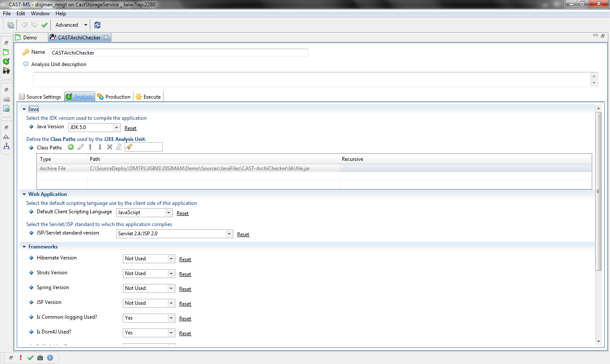Open the Hibernate Version dropdown
610x364 pixels.
click(171, 259)
